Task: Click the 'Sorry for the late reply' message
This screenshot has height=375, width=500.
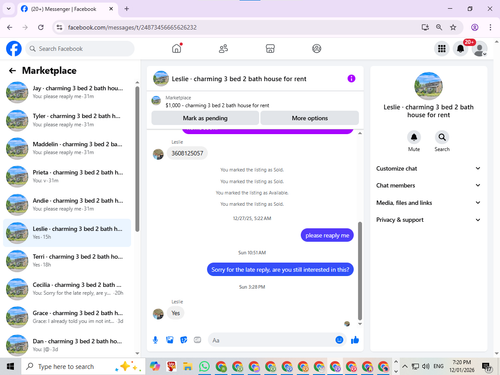Action: point(280,269)
